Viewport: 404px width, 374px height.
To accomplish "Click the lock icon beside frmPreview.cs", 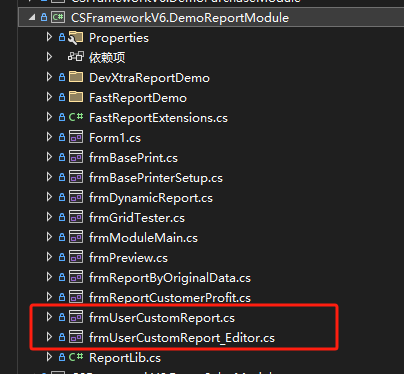I will click(62, 257).
